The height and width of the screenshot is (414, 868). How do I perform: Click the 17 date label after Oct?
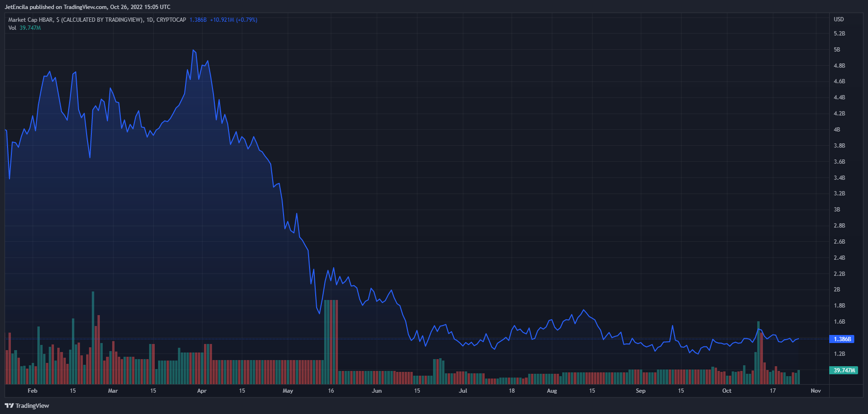click(x=772, y=391)
